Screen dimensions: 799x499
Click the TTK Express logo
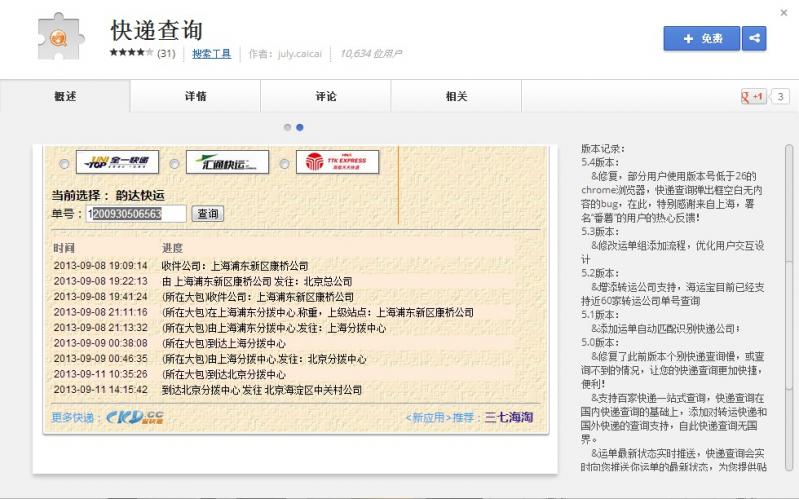[337, 162]
